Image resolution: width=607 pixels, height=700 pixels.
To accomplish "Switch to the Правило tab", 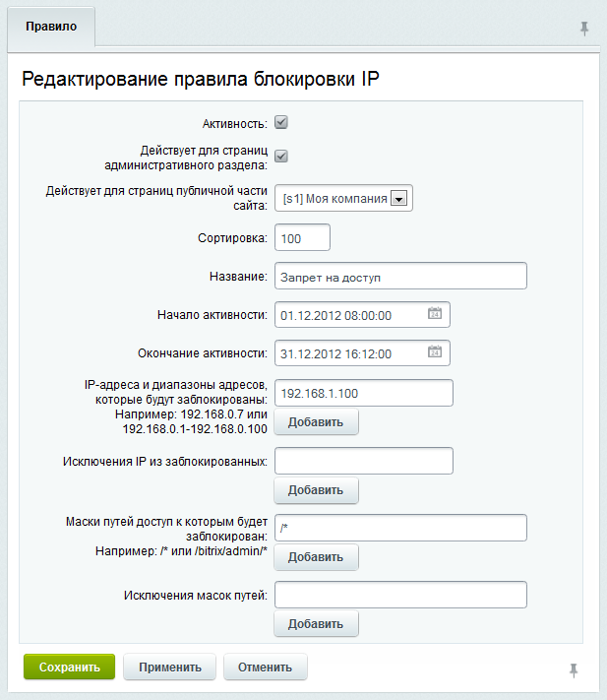I will (51, 27).
